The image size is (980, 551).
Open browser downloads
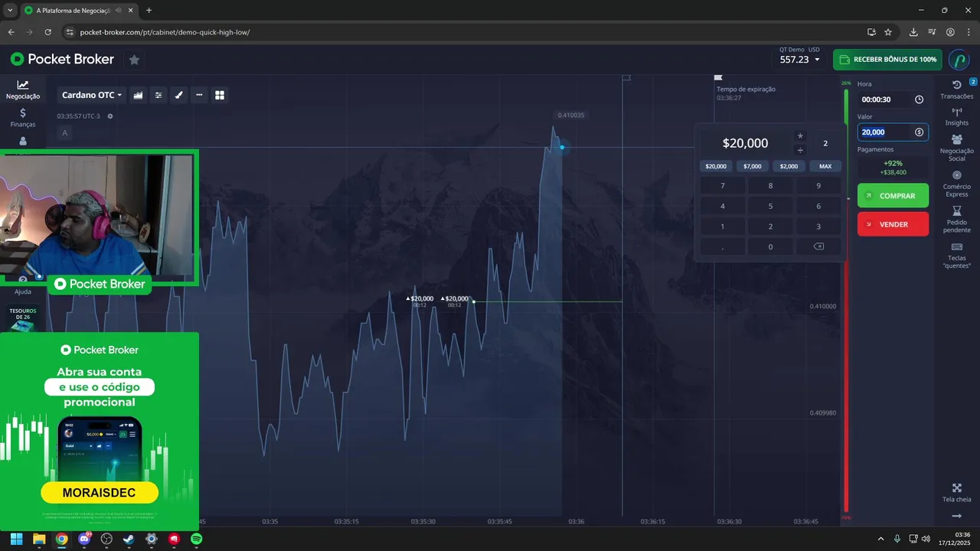pyautogui.click(x=913, y=32)
